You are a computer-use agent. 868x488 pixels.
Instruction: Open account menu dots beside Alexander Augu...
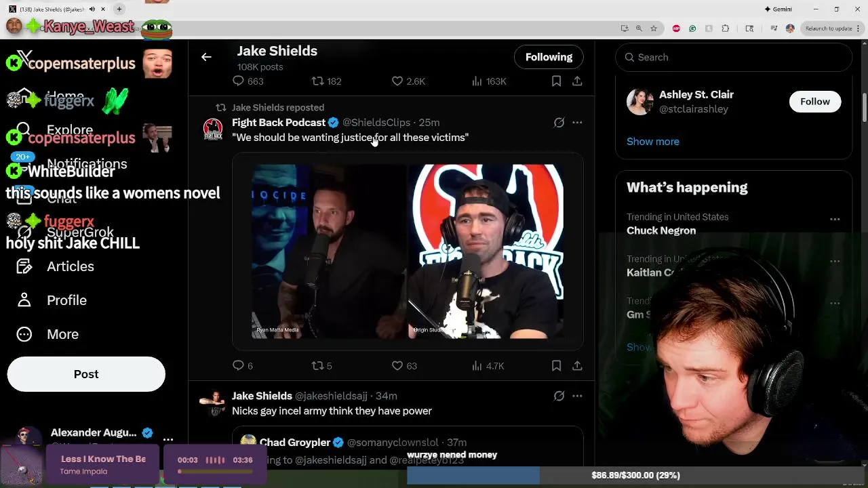[x=168, y=439]
